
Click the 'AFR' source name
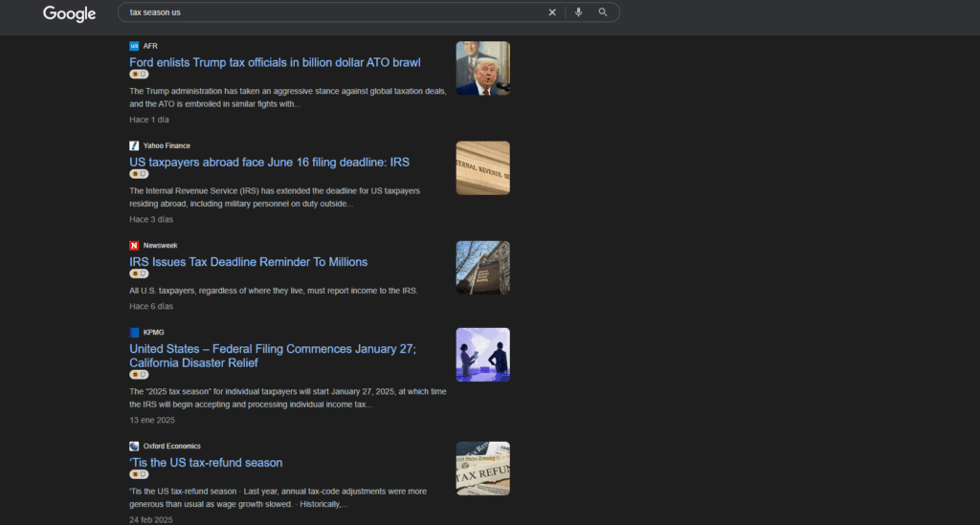coord(150,46)
